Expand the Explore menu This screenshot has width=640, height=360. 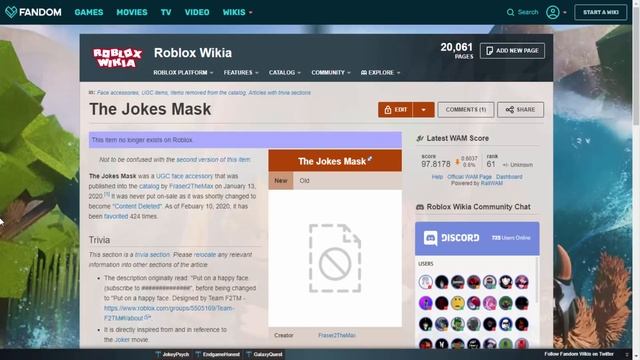(x=380, y=72)
